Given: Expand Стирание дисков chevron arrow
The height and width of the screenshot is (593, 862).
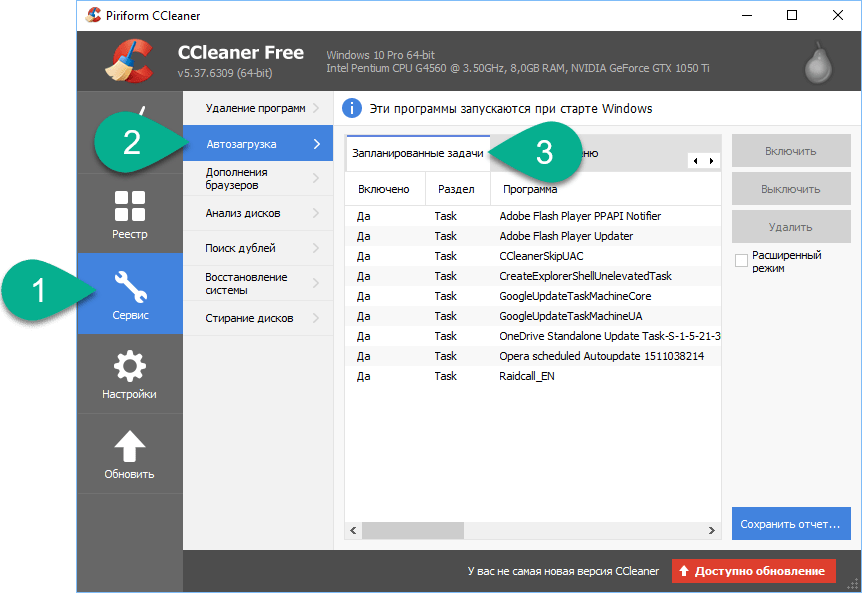Looking at the screenshot, I should [316, 318].
